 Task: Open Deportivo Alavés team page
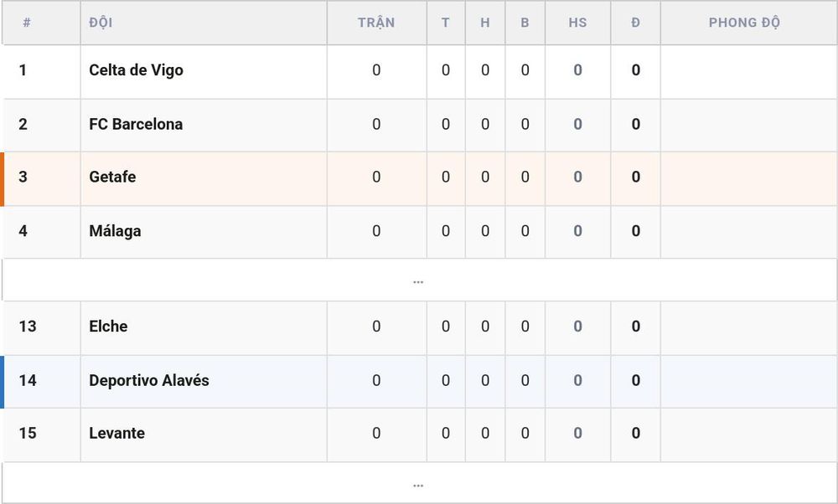tap(148, 381)
